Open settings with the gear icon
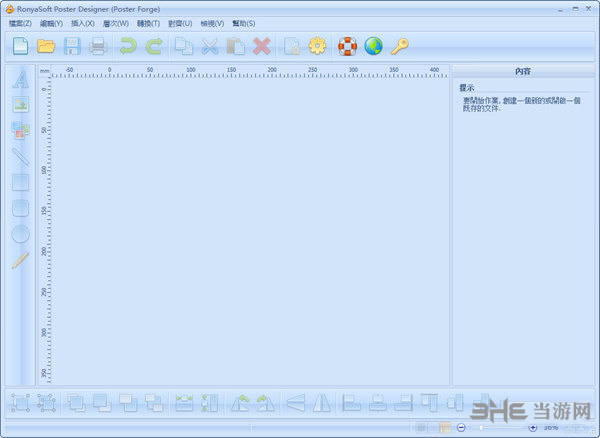This screenshot has height=438, width=600. (x=317, y=46)
